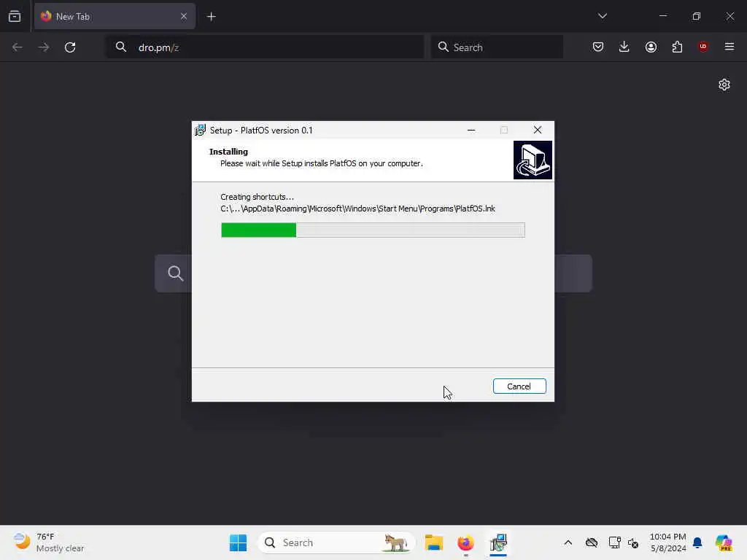Launch Copilot preview from taskbar

724,542
